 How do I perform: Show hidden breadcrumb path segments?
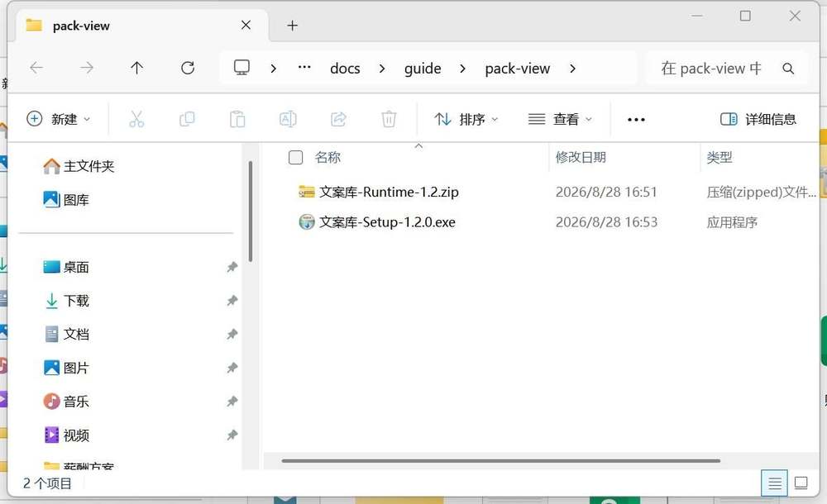(304, 68)
